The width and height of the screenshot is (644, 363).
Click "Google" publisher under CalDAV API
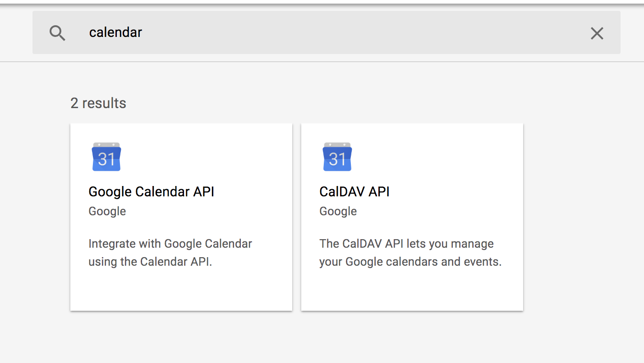pos(338,211)
